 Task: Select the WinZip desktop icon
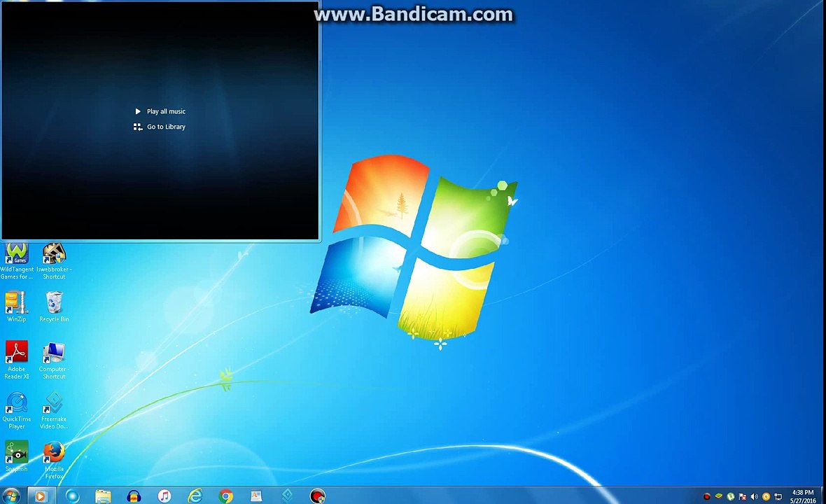16,307
